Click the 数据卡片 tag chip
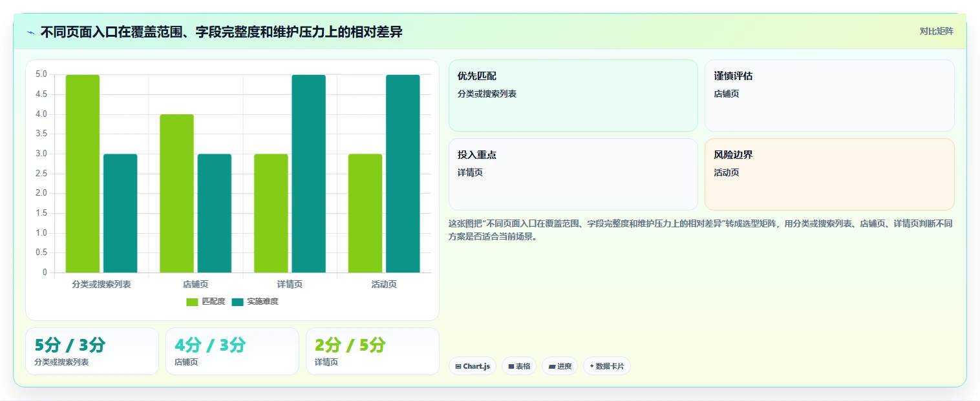This screenshot has width=980, height=401. 607,366
